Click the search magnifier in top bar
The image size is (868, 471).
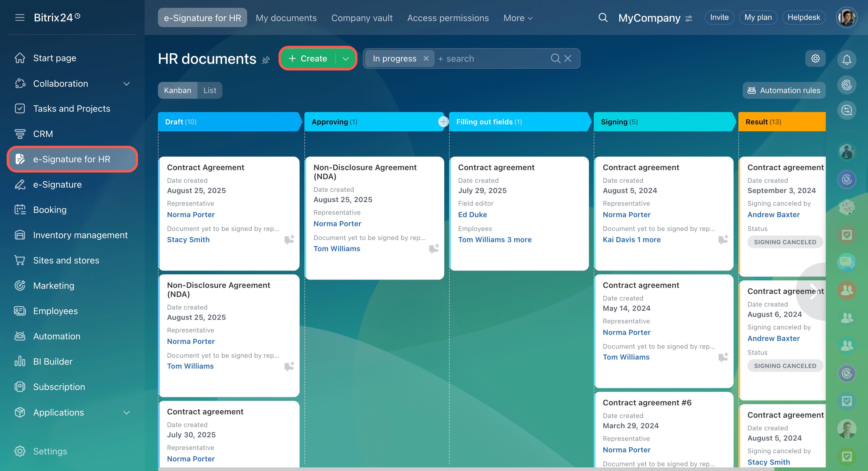pos(603,17)
